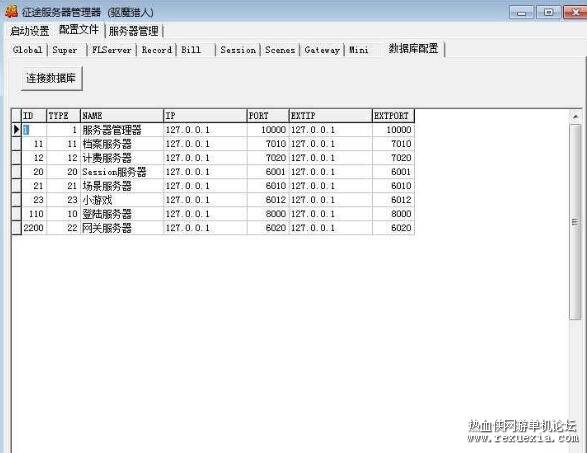
Task: Open the FLServer sub-tab
Action: point(112,50)
